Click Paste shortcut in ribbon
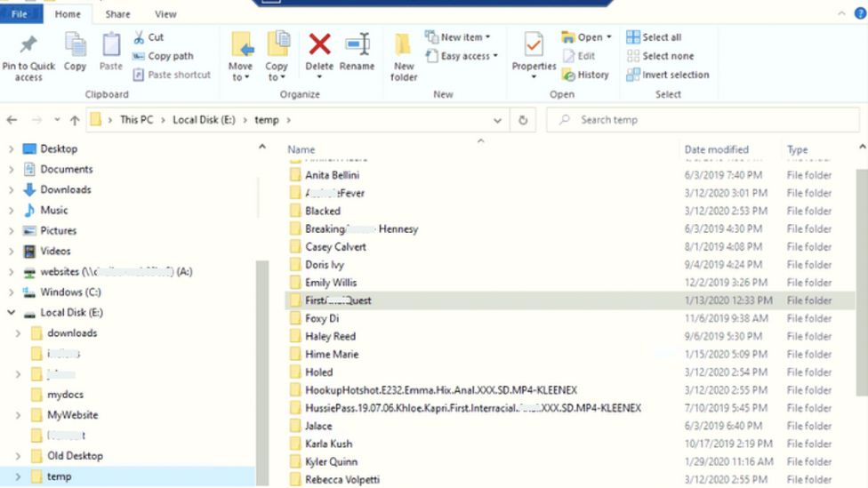Image resolution: width=868 pixels, height=488 pixels. pyautogui.click(x=172, y=75)
